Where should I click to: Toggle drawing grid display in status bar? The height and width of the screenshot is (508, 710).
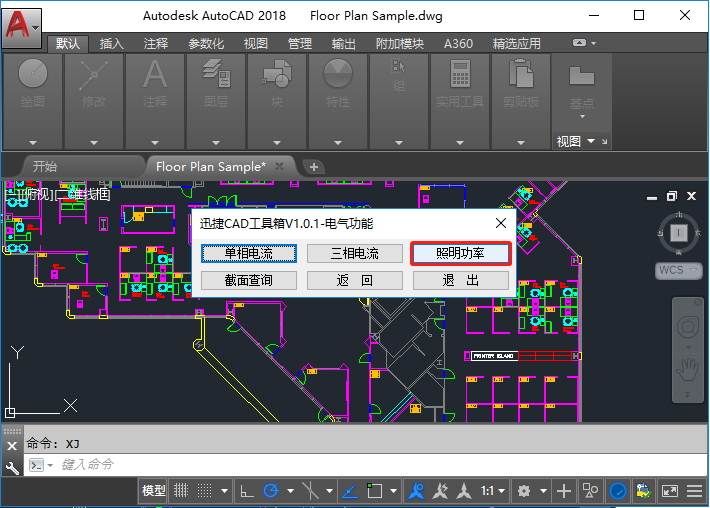coord(181,491)
